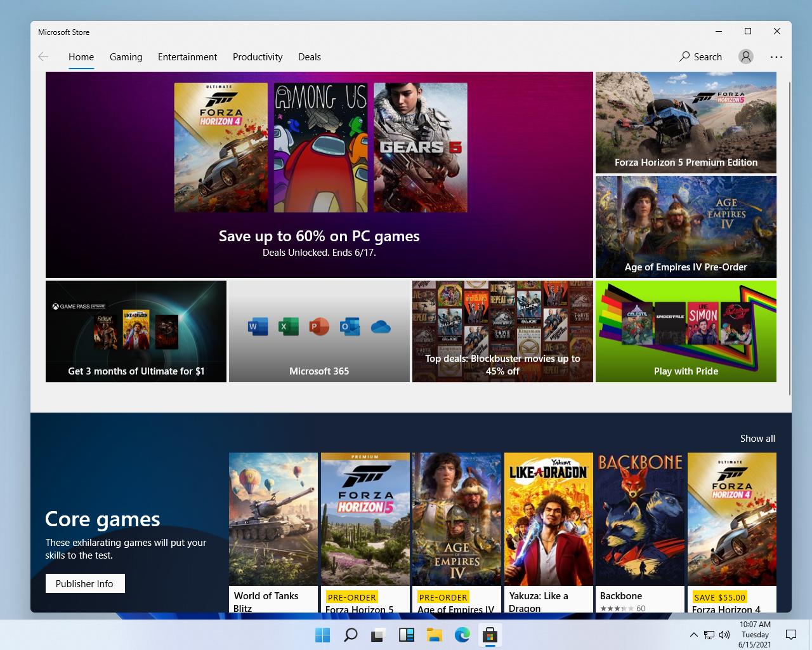Click the Windows Start button
This screenshot has width=812, height=650.
[323, 635]
